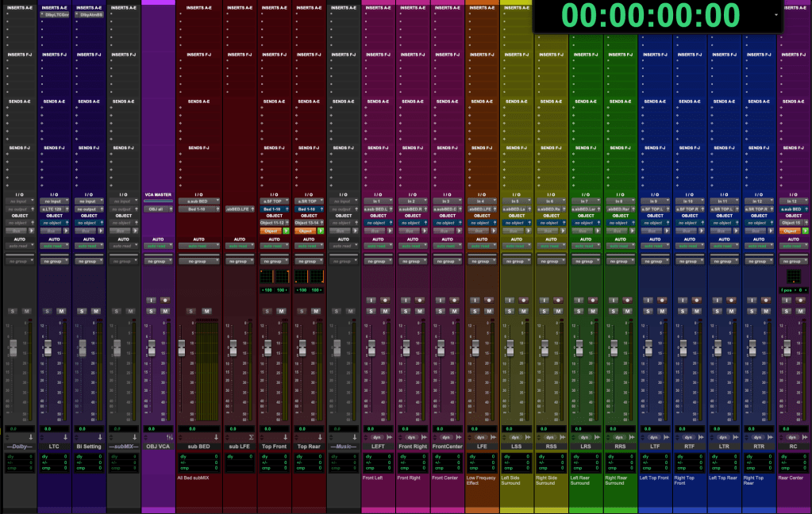Click the LFE track volume fader
812x514 pixels.
click(x=475, y=347)
